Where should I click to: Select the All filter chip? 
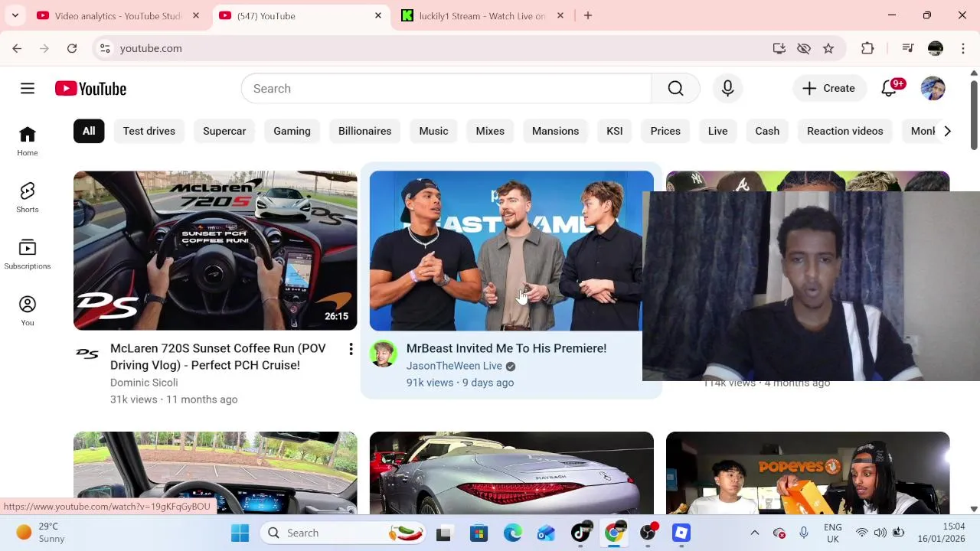pos(89,131)
